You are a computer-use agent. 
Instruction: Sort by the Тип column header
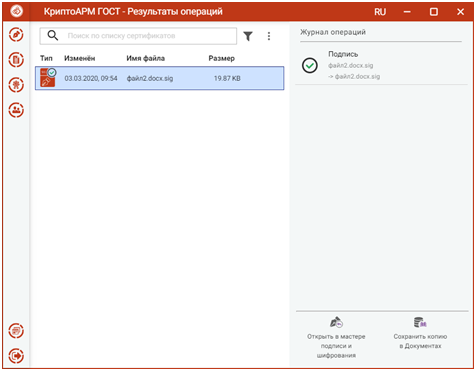point(46,58)
